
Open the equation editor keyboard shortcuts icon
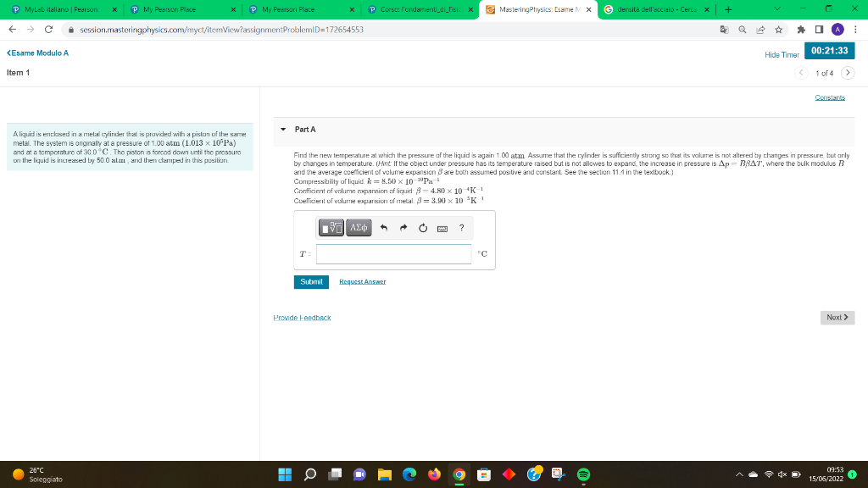click(x=440, y=228)
